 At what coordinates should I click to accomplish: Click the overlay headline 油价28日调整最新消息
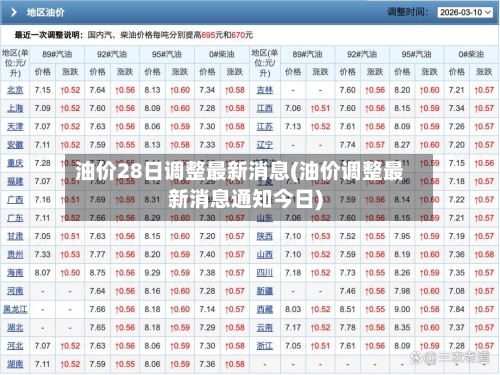(182, 172)
